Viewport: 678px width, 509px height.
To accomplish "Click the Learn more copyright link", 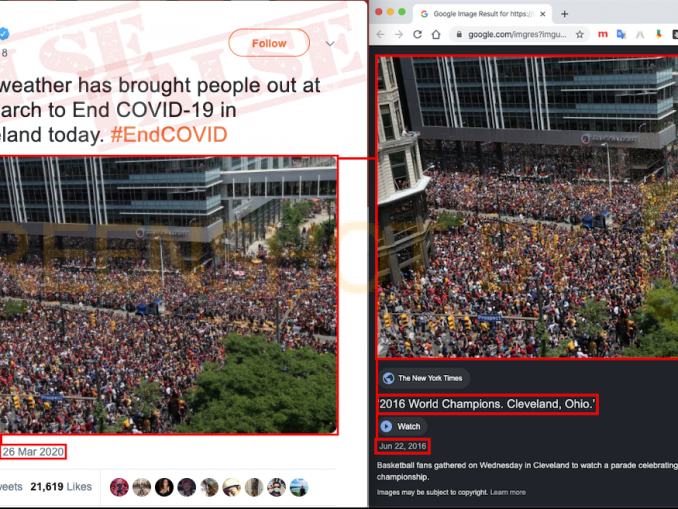I will tap(508, 492).
